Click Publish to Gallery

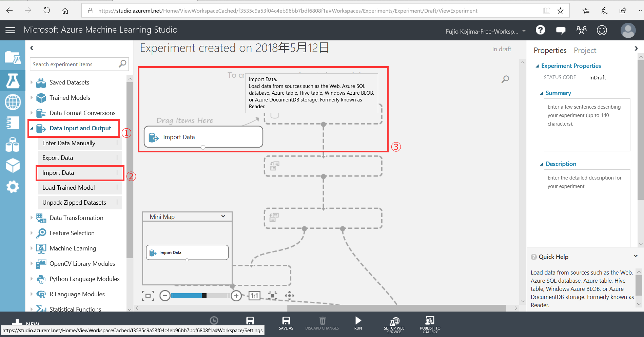tap(430, 325)
